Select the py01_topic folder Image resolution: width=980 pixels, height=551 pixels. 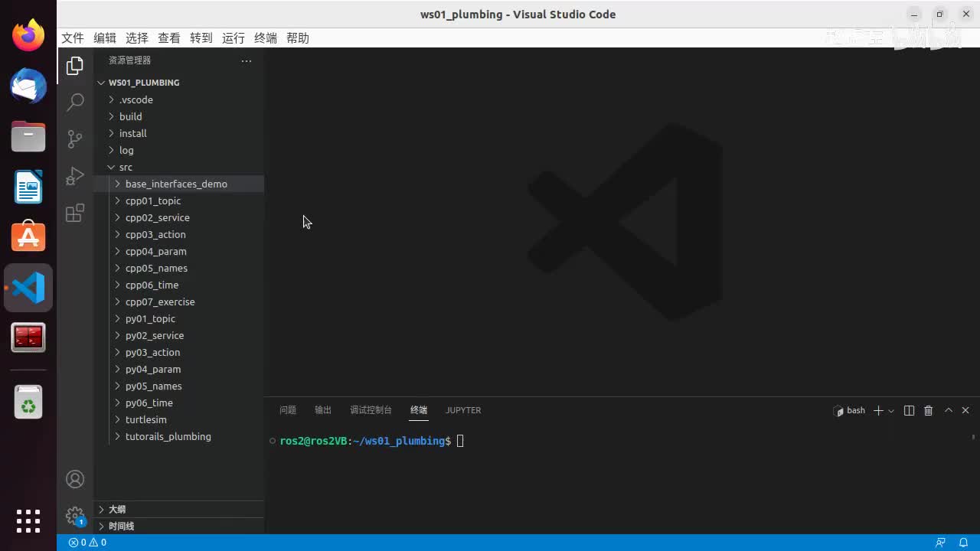179,318
